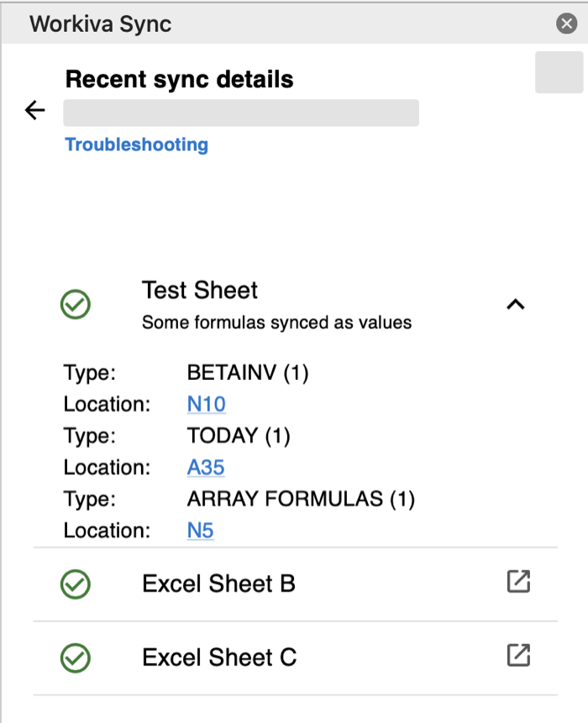
Task: Open Excel Sheet C in external view
Action: tap(518, 655)
